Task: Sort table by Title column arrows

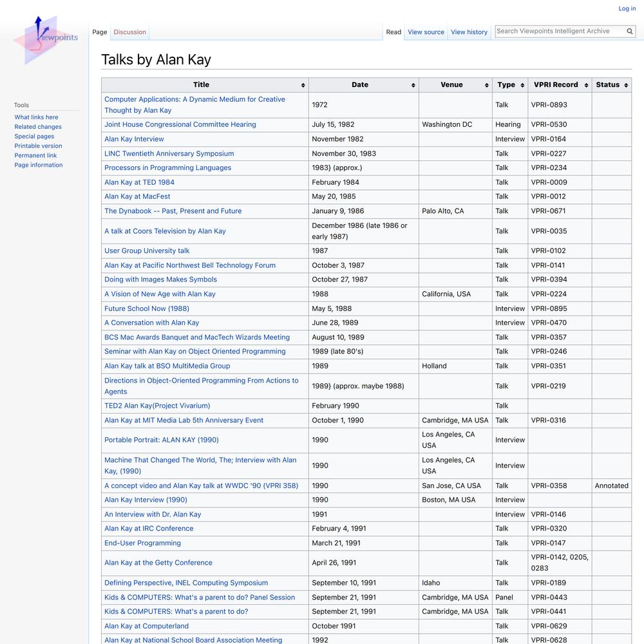Action: click(303, 85)
